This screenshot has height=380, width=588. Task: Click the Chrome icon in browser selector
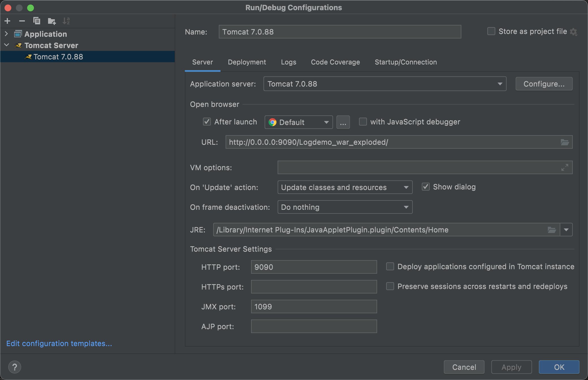[x=273, y=122]
